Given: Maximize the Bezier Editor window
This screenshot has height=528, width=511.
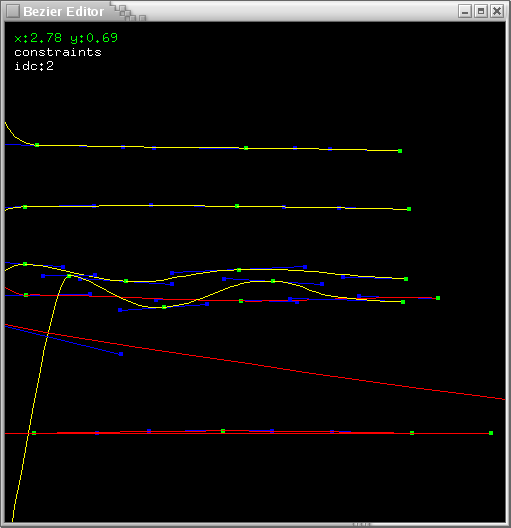Looking at the screenshot, I should [481, 11].
